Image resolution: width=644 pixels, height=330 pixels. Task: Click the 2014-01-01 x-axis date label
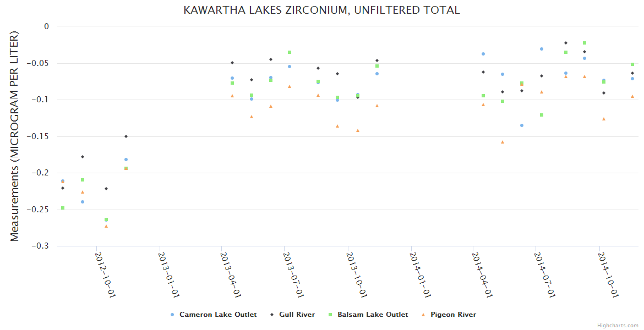click(419, 274)
